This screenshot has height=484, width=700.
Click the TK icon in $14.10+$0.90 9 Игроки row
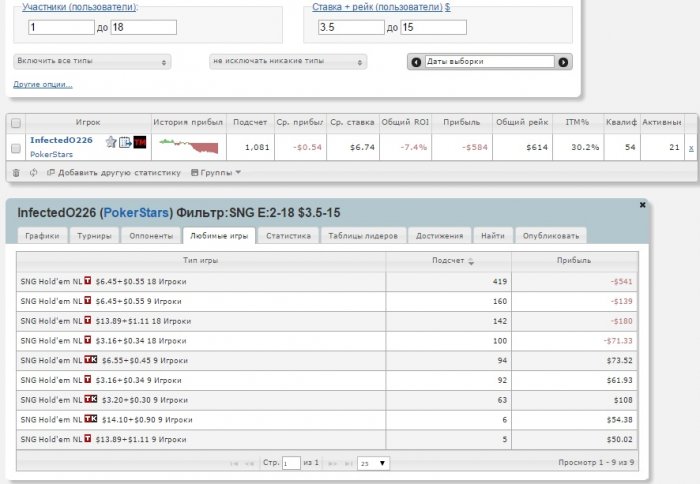[x=91, y=418]
